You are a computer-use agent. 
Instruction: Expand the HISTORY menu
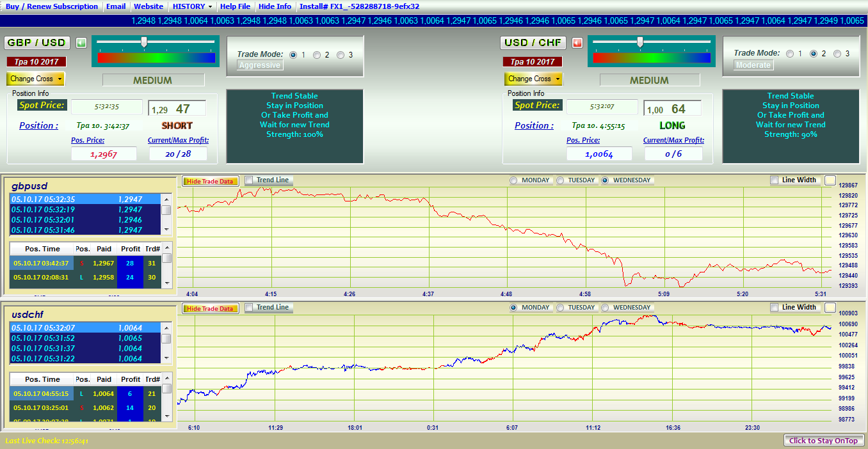click(x=192, y=6)
